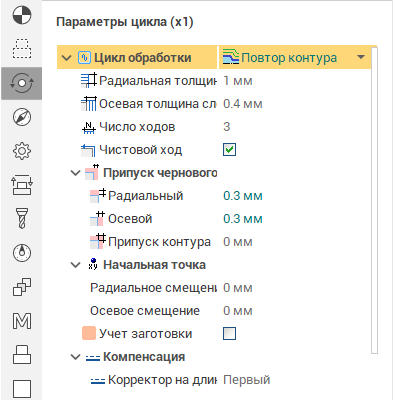Click the parameters panel vertical scrollbar
The image size is (395, 401).
(x=374, y=200)
